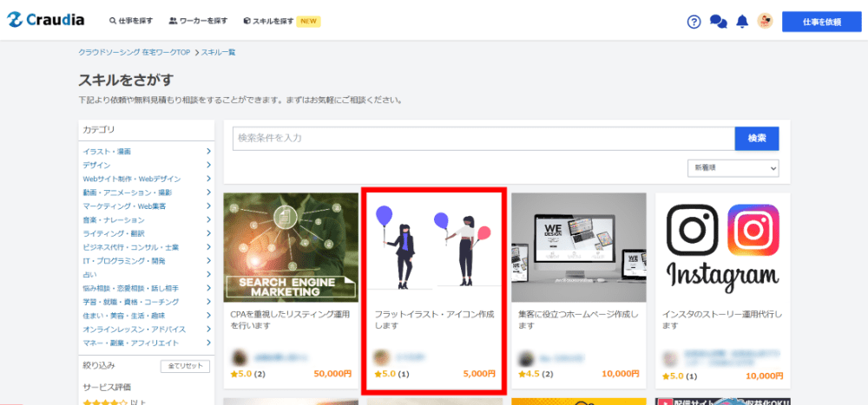Screen dimensions: 868x405
Task: Reset filters with 全てリセット
Action: (x=185, y=366)
